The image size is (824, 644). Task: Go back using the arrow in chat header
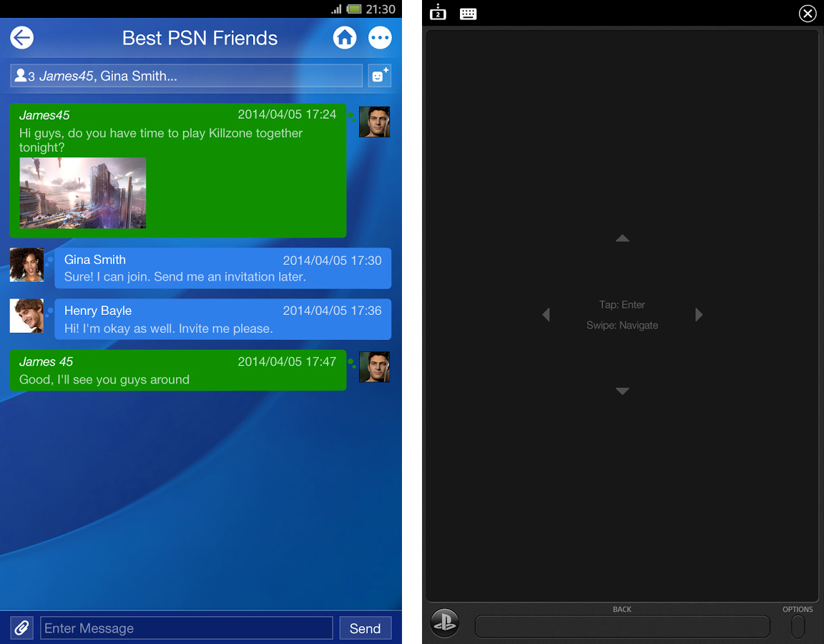[x=21, y=38]
